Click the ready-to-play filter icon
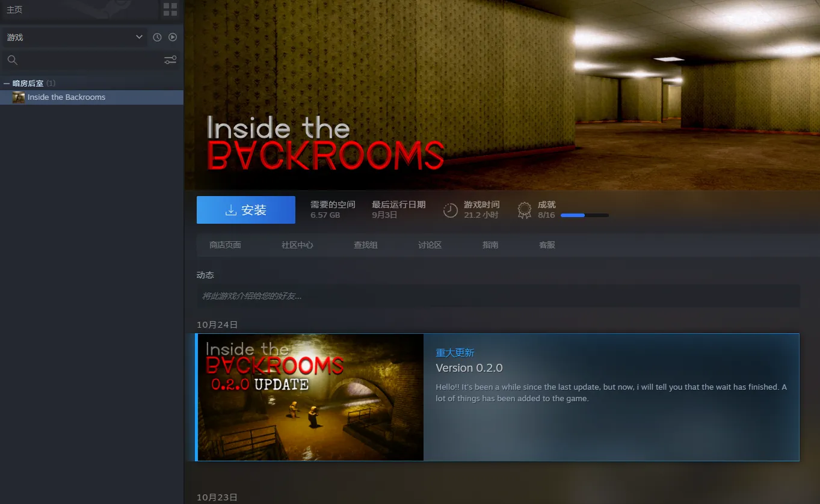This screenshot has width=820, height=504. (173, 37)
